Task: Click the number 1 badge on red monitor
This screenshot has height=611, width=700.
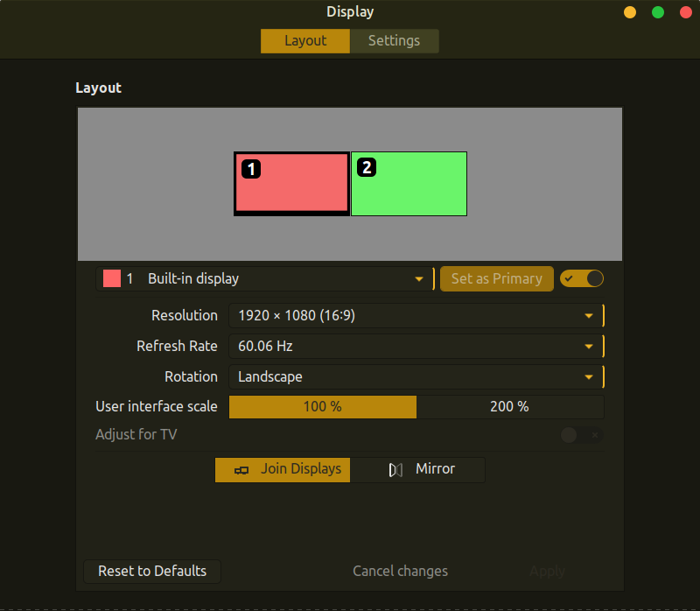Action: click(251, 169)
